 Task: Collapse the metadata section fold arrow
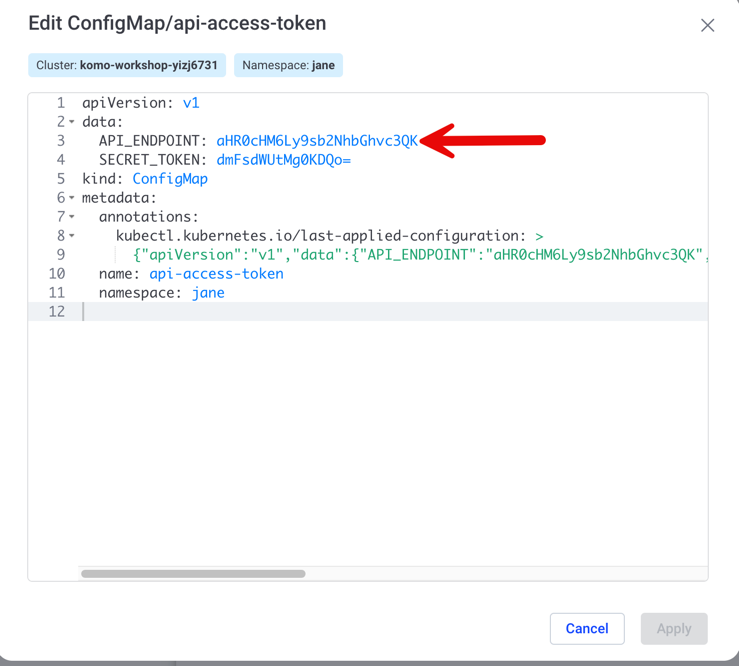pyautogui.click(x=72, y=197)
